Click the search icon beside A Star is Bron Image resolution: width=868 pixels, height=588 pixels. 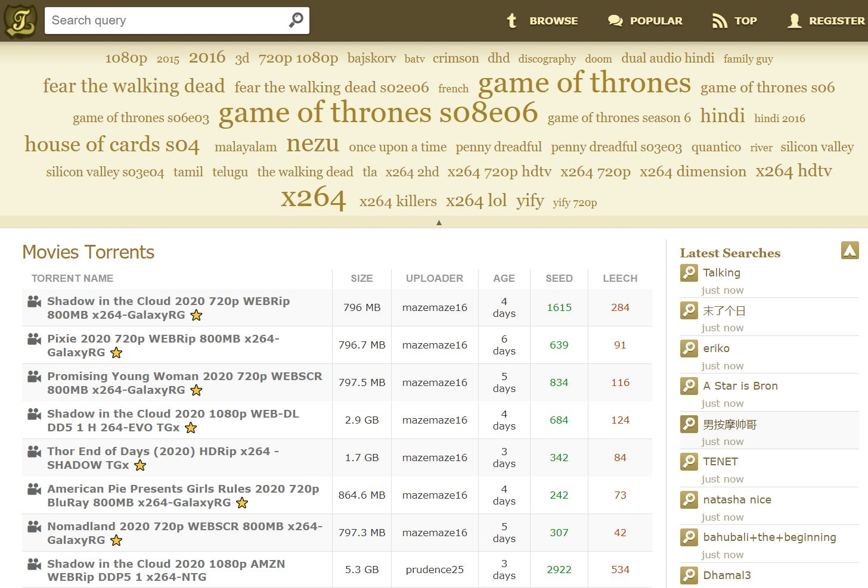coord(689,386)
